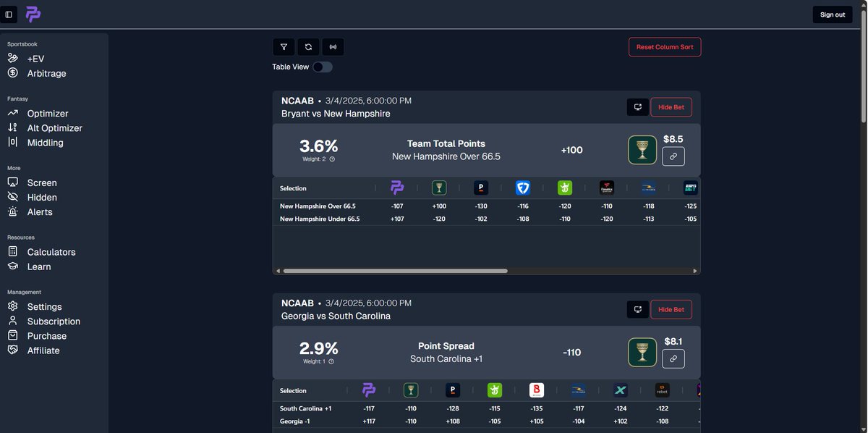This screenshot has height=433, width=868.
Task: Sort by Fanatics column in New Hampshire table
Action: (607, 188)
